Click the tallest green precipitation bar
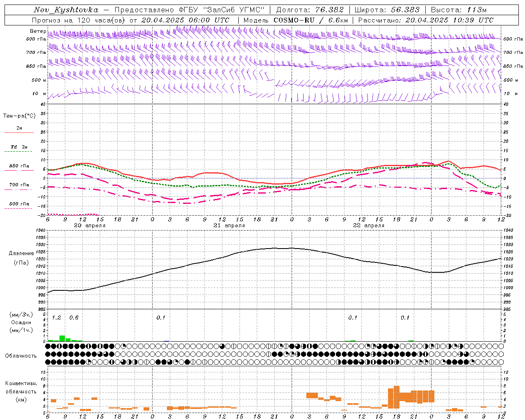This screenshot has height=420, width=525. pyautogui.click(x=62, y=338)
